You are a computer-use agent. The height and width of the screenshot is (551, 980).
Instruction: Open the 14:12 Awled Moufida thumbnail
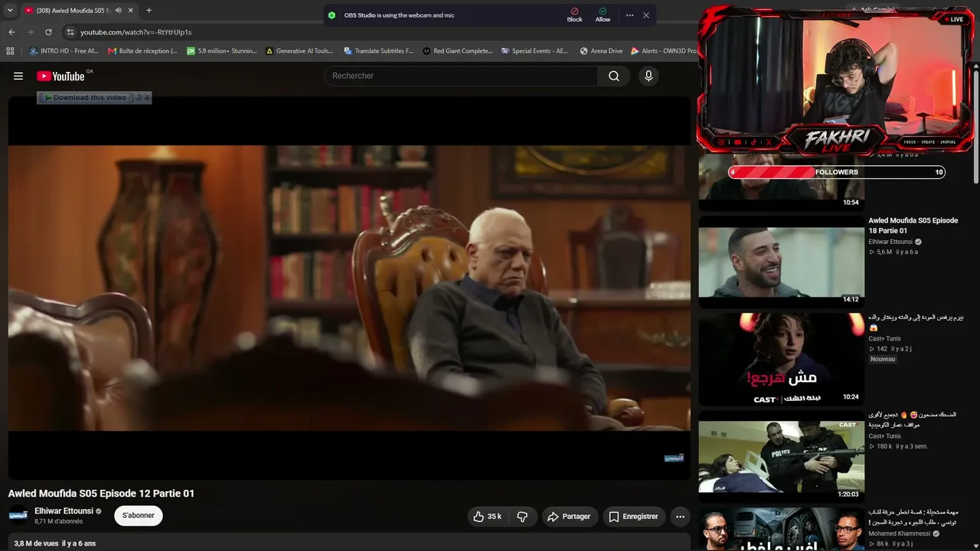point(781,262)
